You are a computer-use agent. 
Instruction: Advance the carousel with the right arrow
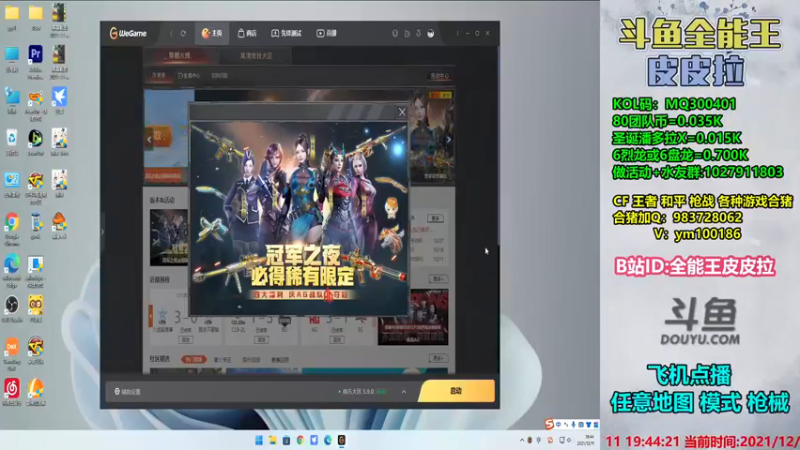click(448, 139)
